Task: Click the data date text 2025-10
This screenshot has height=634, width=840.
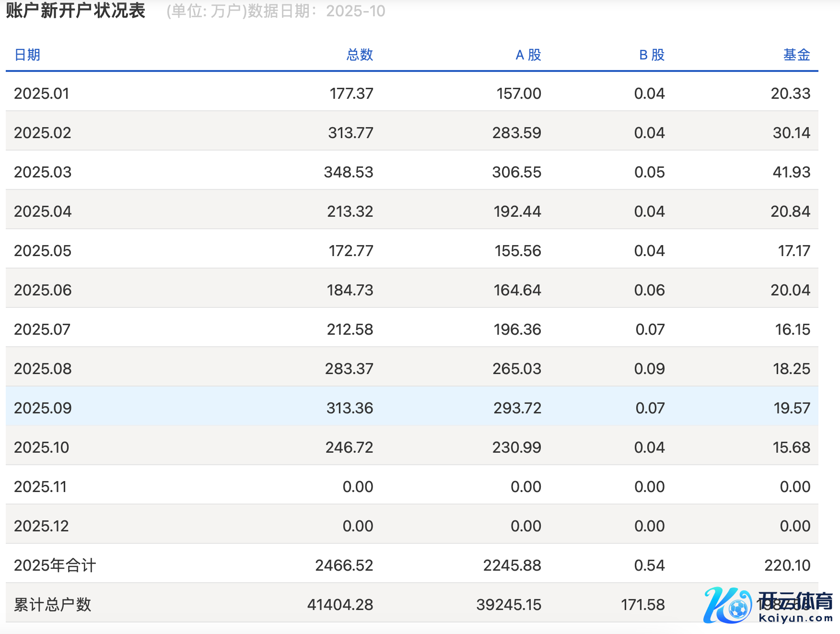Action: [x=355, y=11]
